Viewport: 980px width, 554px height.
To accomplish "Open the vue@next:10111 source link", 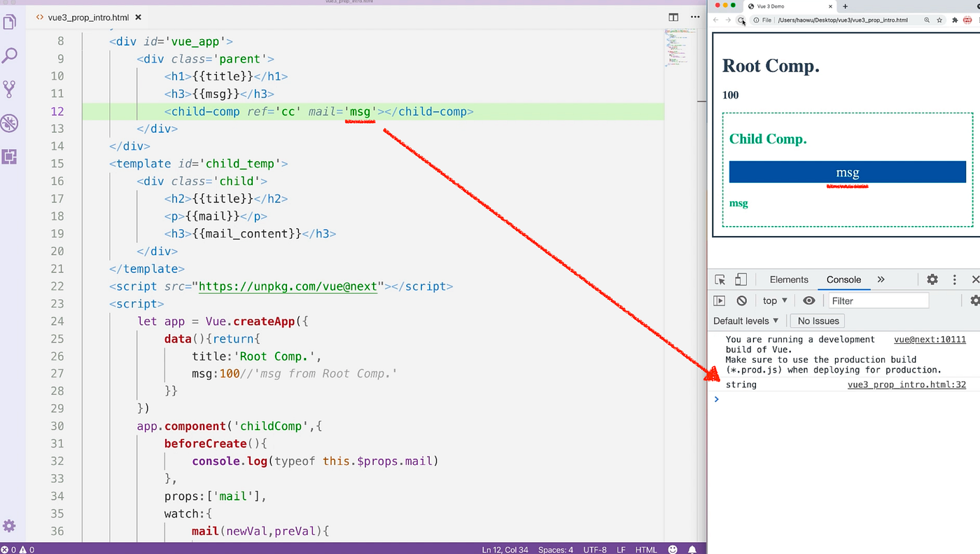I will point(930,340).
